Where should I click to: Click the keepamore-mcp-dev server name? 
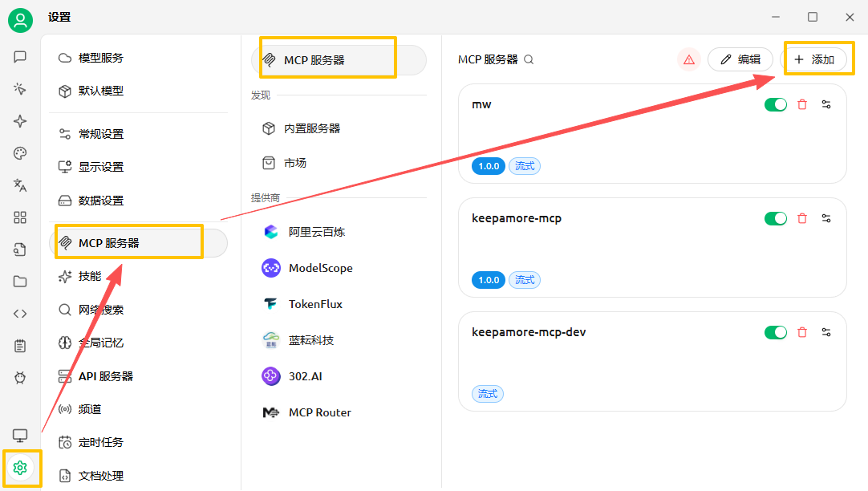529,332
